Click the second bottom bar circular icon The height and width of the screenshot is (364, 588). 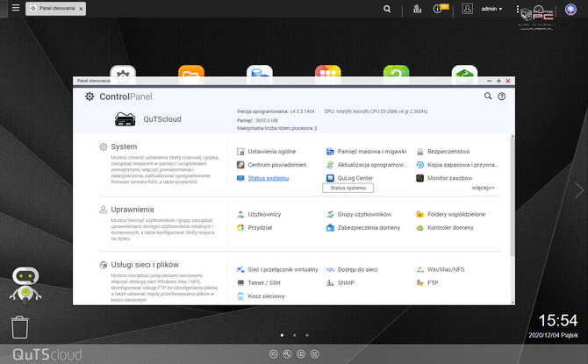pos(287,353)
